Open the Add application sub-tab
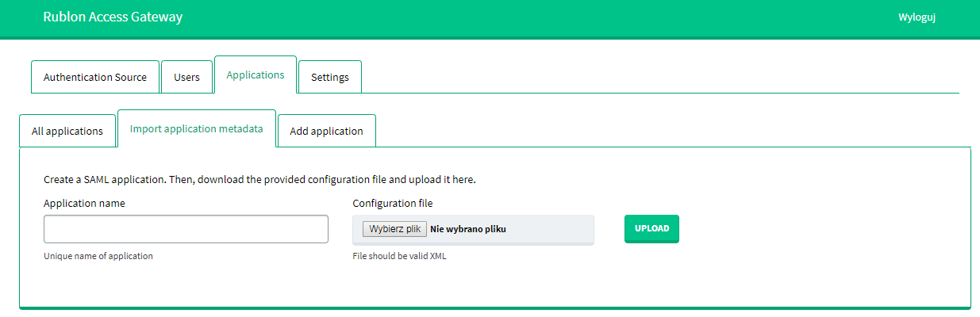980x317 pixels. (x=326, y=131)
